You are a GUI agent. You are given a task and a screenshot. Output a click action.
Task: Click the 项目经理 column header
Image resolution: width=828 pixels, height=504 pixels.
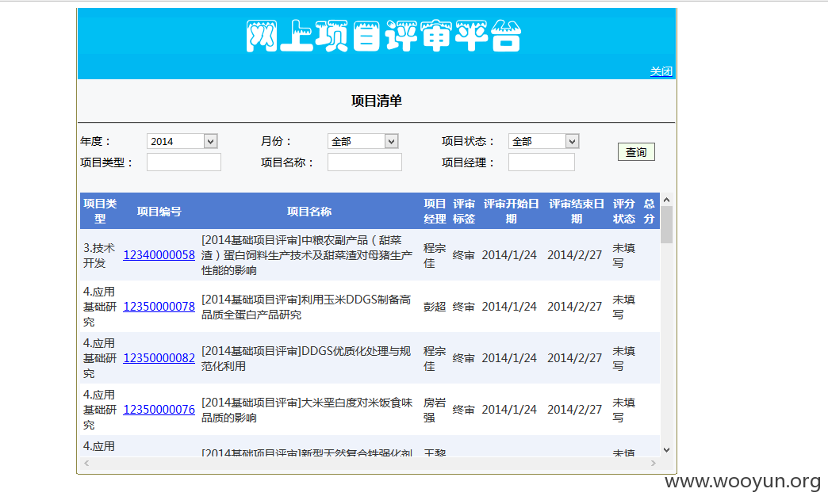click(435, 211)
